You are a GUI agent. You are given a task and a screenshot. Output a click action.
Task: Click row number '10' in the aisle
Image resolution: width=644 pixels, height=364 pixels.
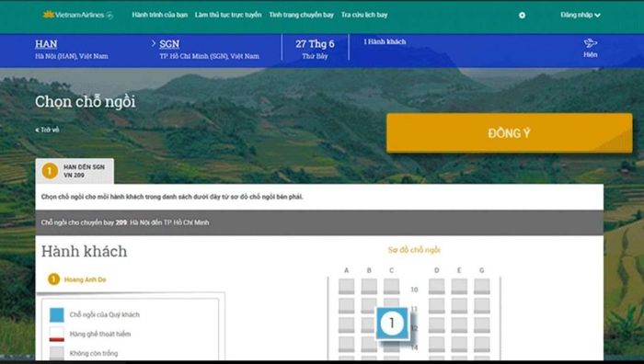[414, 290]
